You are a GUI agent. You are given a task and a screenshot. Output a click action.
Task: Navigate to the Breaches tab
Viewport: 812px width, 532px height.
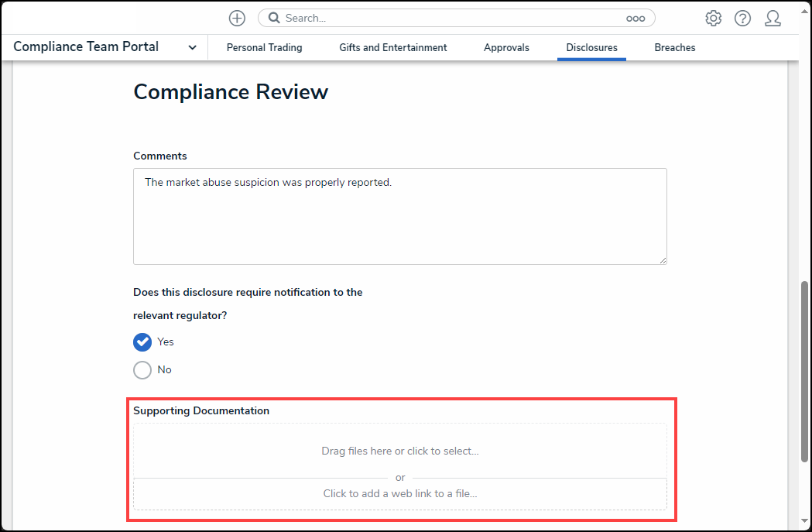674,48
